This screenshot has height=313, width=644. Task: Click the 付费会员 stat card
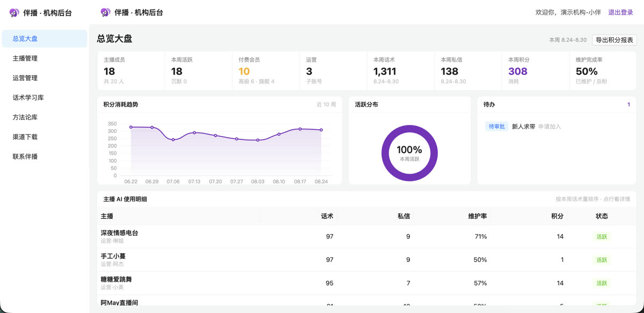point(265,71)
